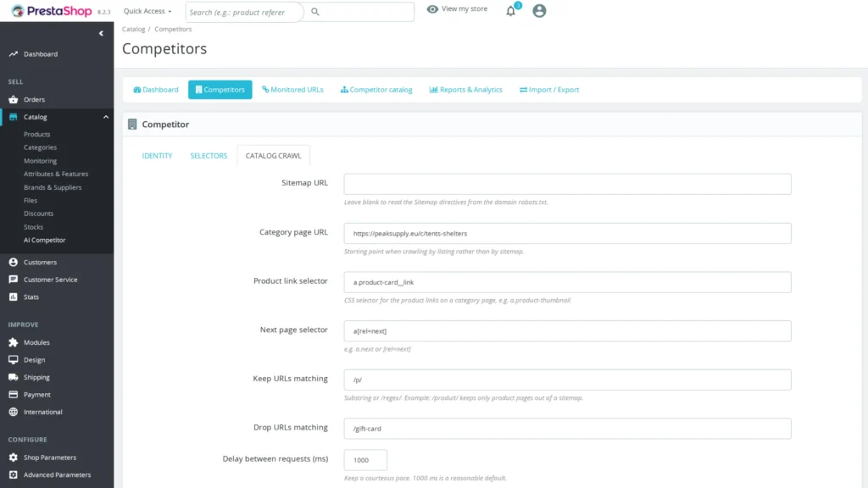This screenshot has height=488, width=868.
Task: Click the Advanced Parameters gear icon
Action: 14,474
